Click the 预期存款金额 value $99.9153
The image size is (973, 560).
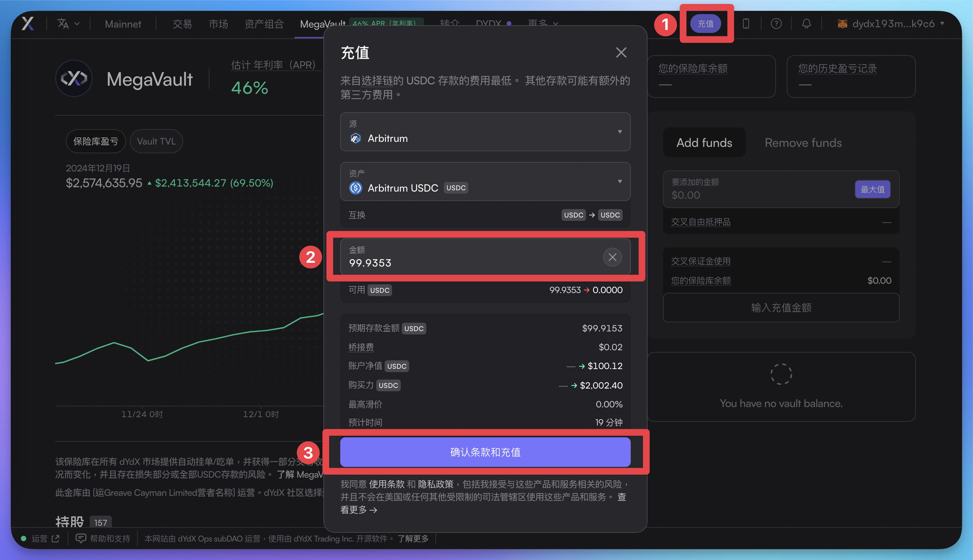point(602,328)
